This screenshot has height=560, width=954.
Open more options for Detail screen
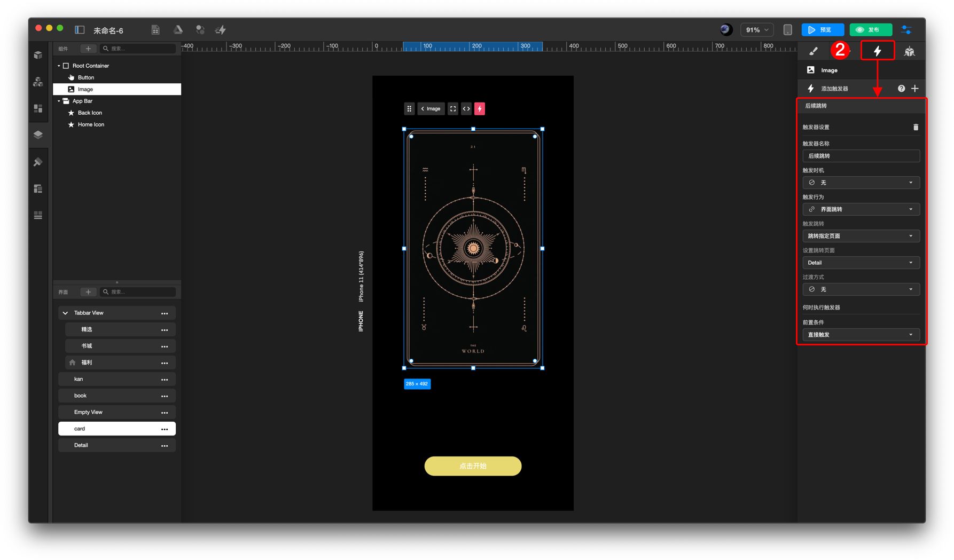(x=165, y=446)
